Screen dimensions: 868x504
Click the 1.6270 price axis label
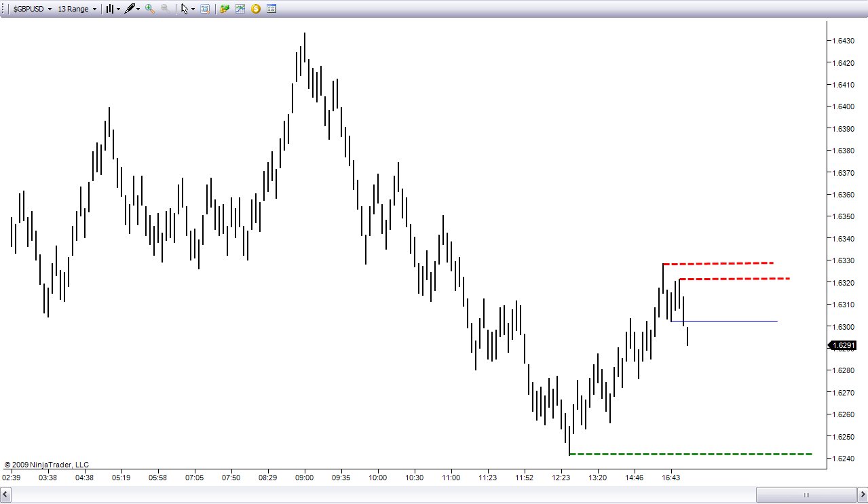pyautogui.click(x=843, y=392)
